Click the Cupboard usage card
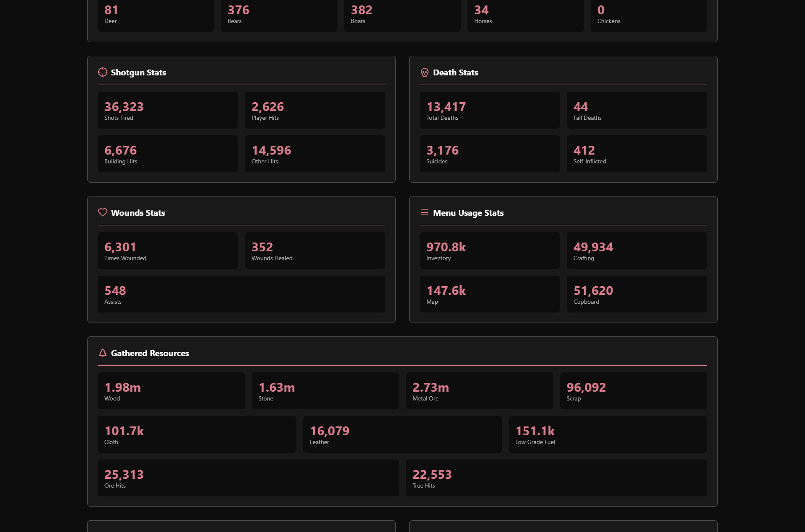The image size is (805, 532). 636,294
